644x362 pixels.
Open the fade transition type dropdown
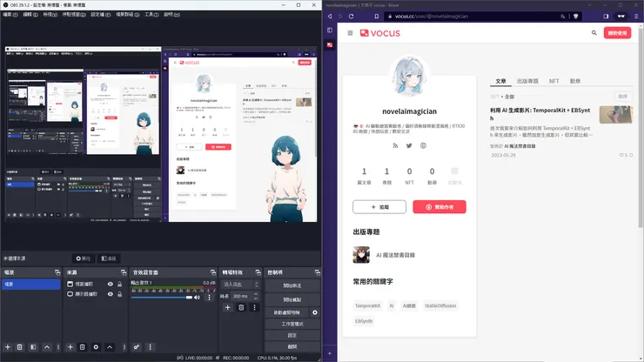click(x=241, y=285)
